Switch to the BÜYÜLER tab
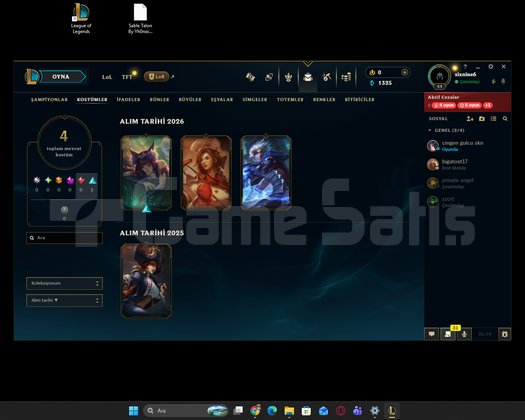This screenshot has width=525, height=420. click(190, 99)
